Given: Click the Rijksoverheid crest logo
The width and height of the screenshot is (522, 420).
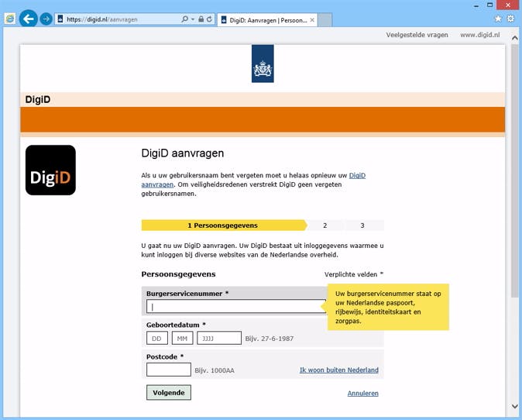Looking at the screenshot, I should (x=263, y=64).
